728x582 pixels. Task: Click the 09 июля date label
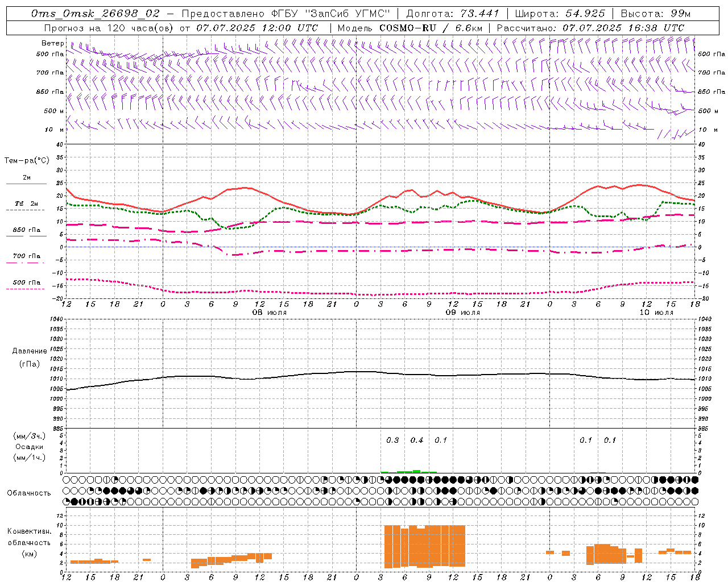click(462, 313)
